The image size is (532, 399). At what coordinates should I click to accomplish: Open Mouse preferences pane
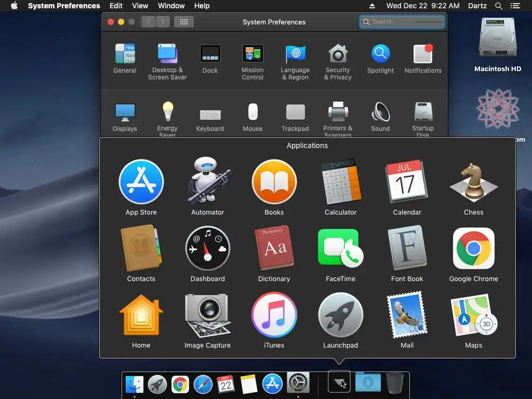252,117
